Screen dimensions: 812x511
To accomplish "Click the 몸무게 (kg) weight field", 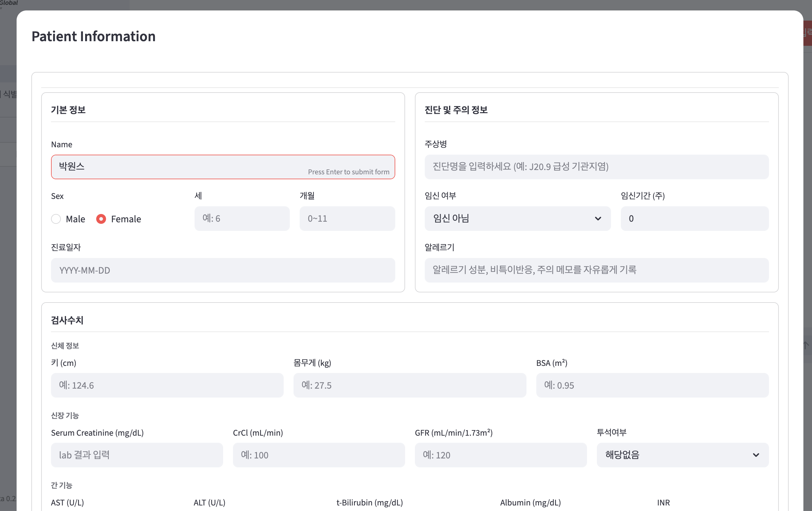I will [410, 385].
